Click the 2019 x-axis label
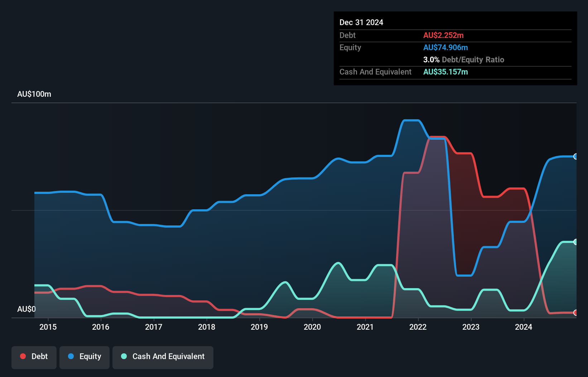 click(x=259, y=327)
